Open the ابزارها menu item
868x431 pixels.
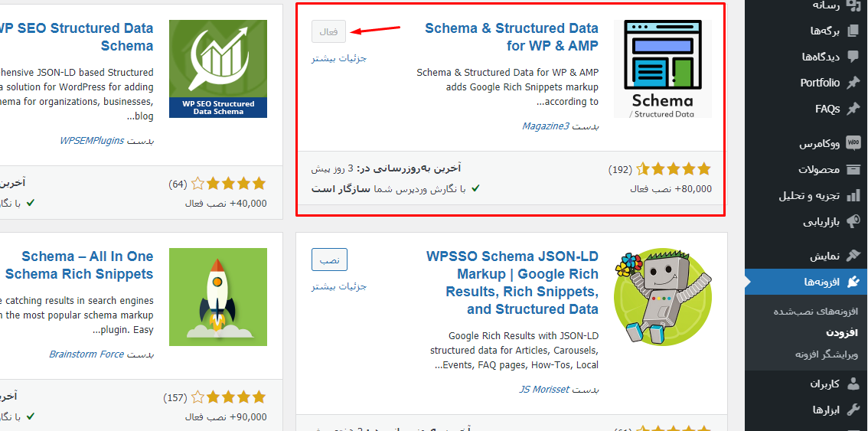(806, 410)
